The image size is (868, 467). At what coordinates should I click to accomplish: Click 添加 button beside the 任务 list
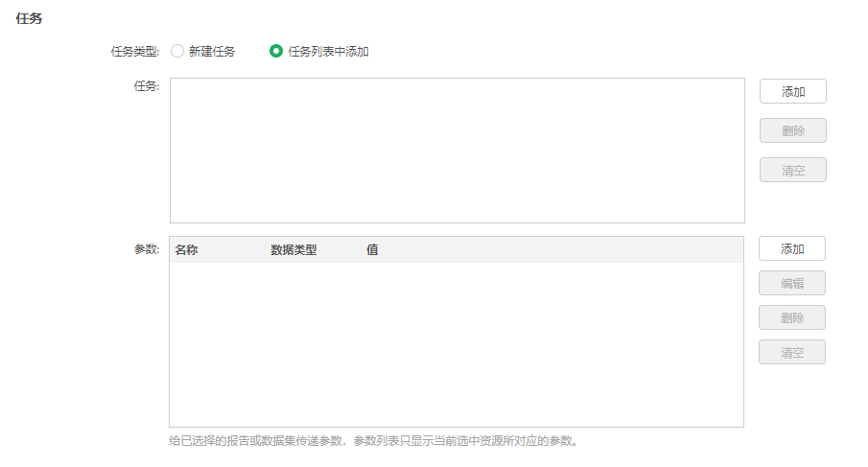pos(793,91)
